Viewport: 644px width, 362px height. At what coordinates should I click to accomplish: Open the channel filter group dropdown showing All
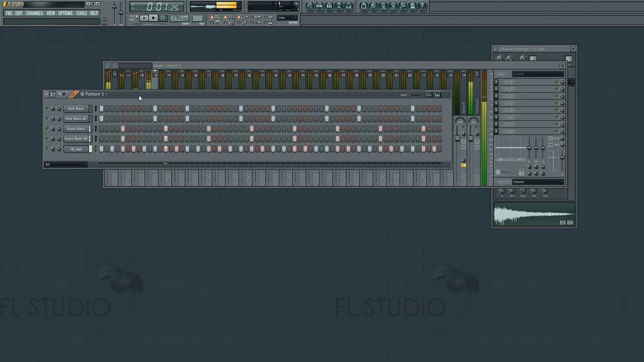66,164
